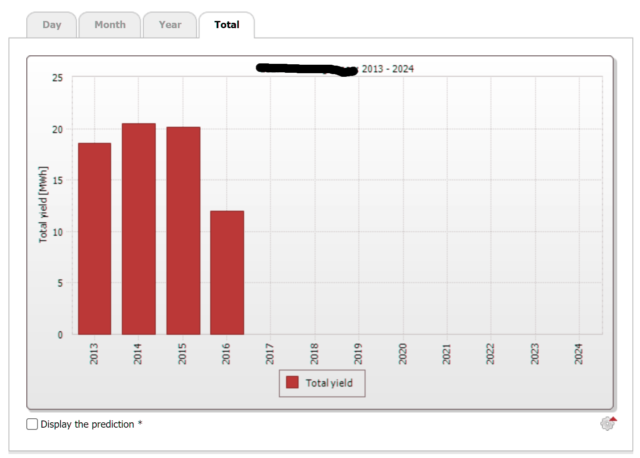
Task: Click the red asterisk after prediction label
Action: pyautogui.click(x=140, y=424)
